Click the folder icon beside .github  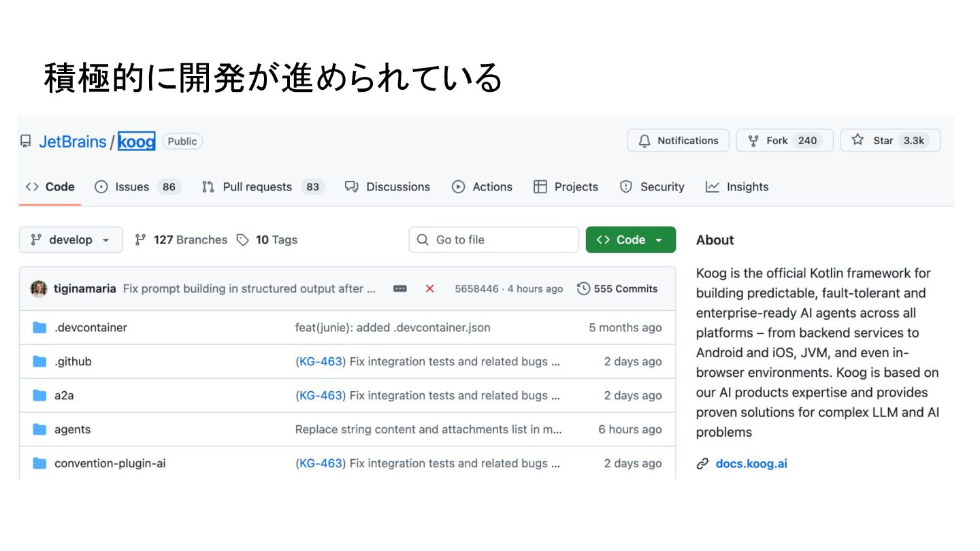(x=39, y=361)
